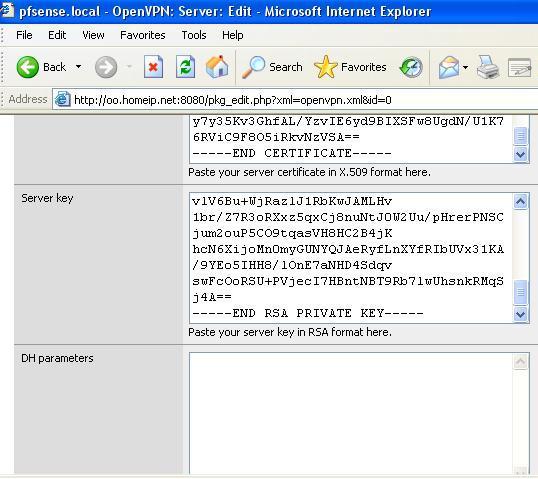Expand the Forward button dropdown arrow
538x479 pixels.
click(129, 67)
